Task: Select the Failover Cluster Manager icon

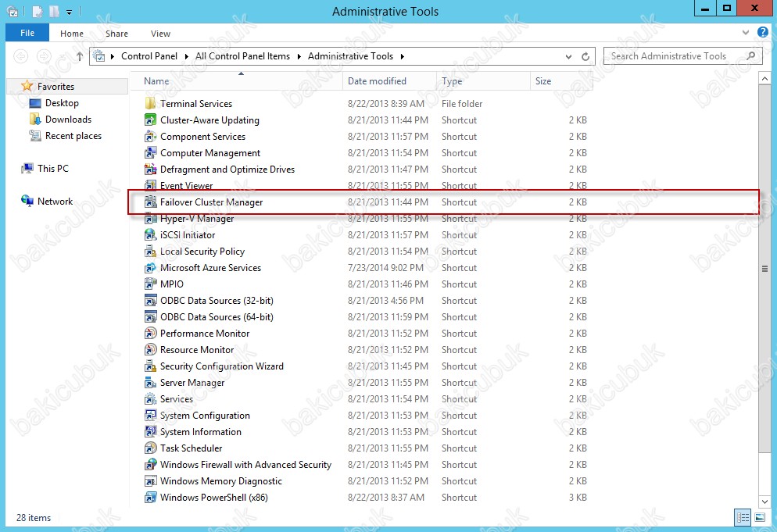Action: tap(150, 202)
